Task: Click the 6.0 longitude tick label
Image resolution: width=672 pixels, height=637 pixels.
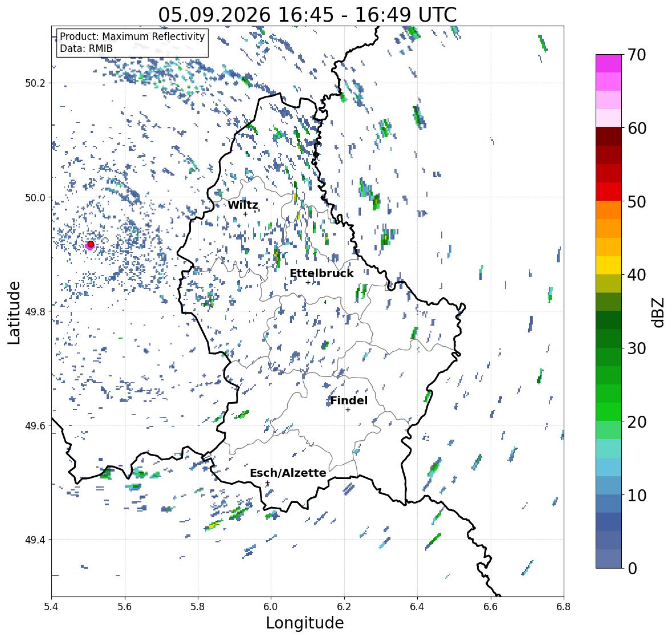Action: [271, 607]
